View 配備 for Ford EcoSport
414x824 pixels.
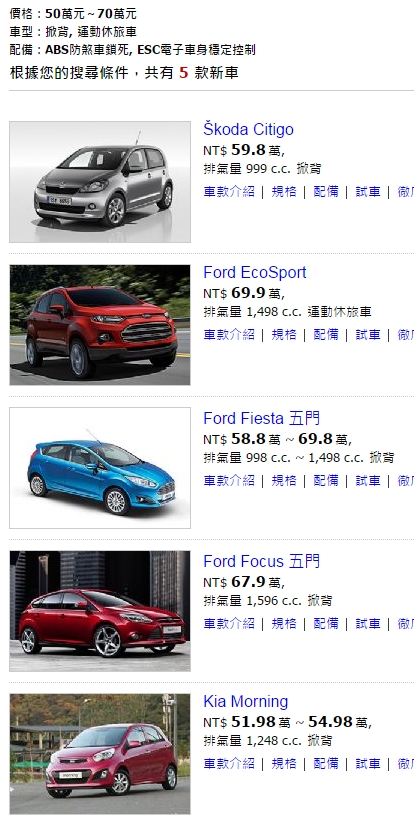click(326, 334)
